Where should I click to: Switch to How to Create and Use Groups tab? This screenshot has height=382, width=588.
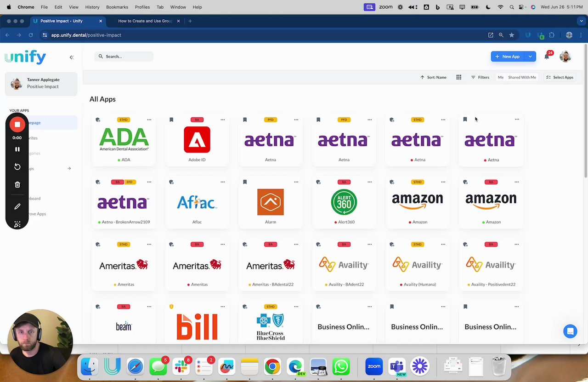pos(145,21)
